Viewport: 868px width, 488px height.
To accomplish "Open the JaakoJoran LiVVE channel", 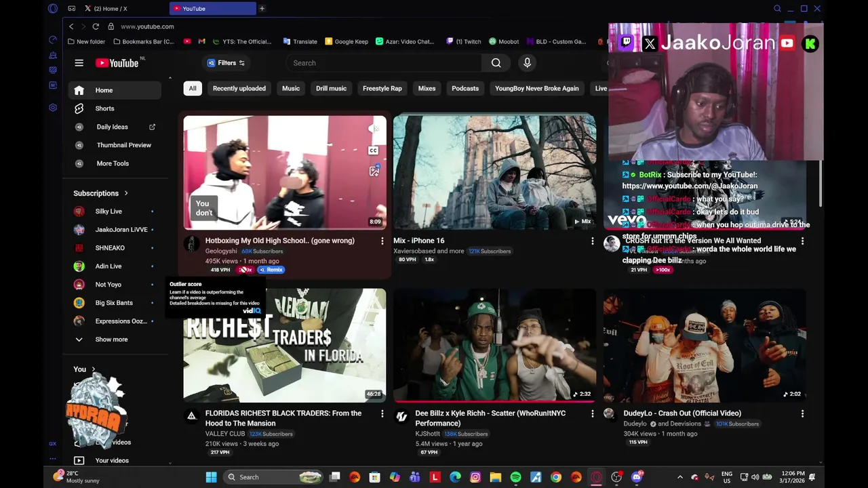I will coord(115,230).
